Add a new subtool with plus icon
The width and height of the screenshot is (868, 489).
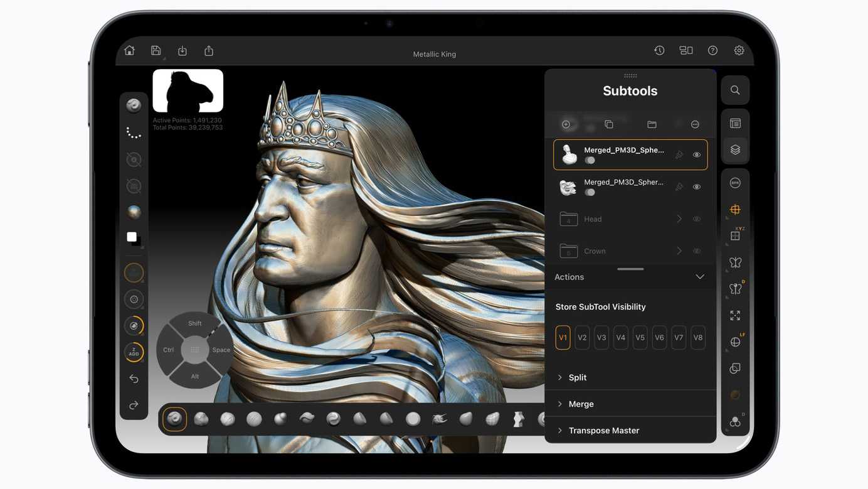[x=566, y=124]
